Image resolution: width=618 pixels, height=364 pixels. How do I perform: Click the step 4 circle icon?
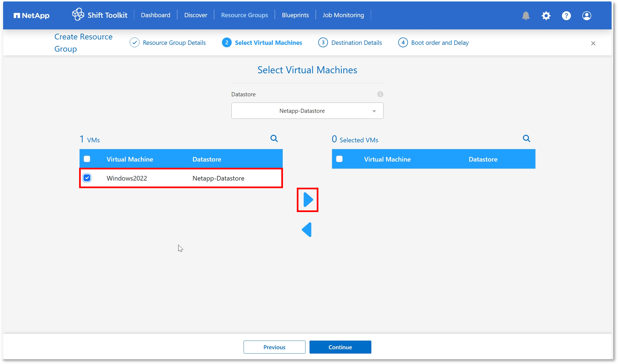[x=403, y=42]
